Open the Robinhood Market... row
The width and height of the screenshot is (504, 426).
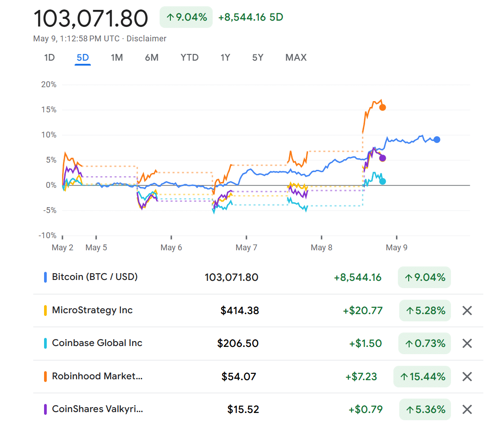(97, 376)
